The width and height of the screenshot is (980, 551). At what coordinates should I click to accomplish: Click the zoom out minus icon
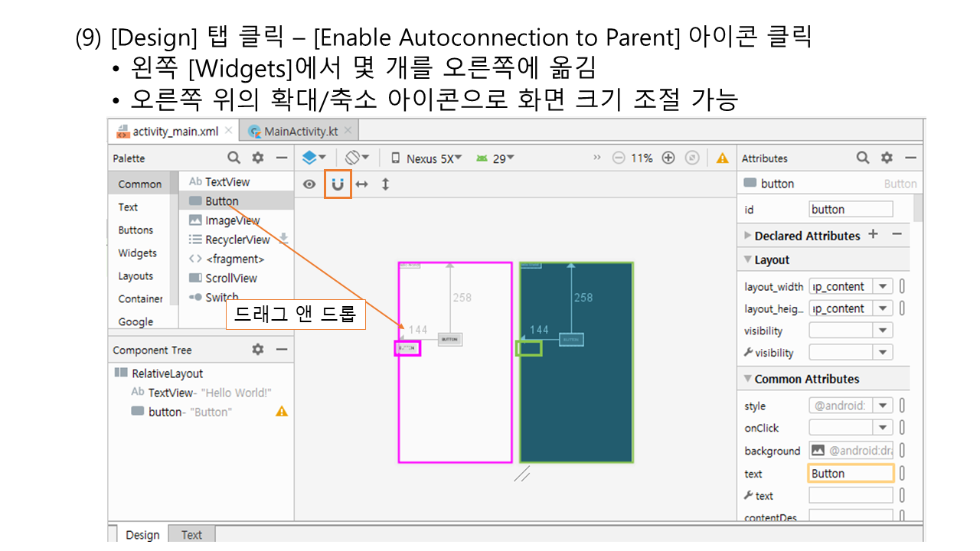click(619, 158)
